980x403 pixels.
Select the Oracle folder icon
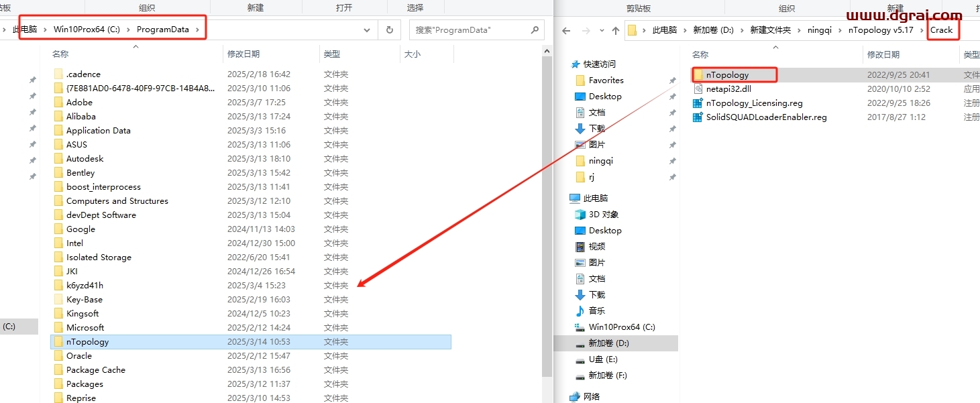tap(58, 356)
